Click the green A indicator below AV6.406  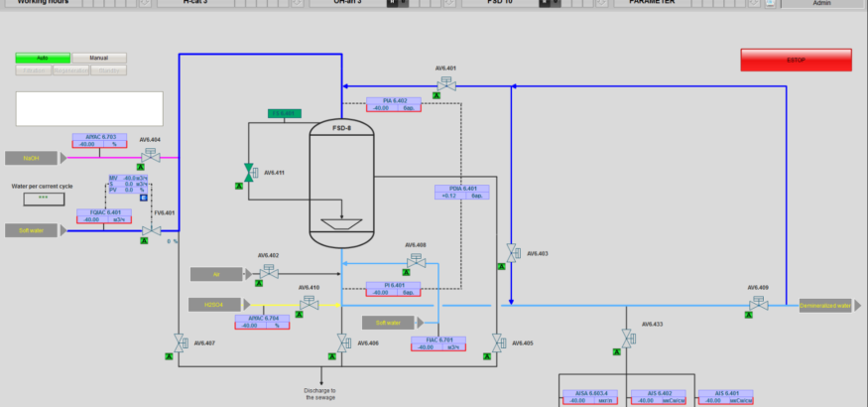point(331,356)
